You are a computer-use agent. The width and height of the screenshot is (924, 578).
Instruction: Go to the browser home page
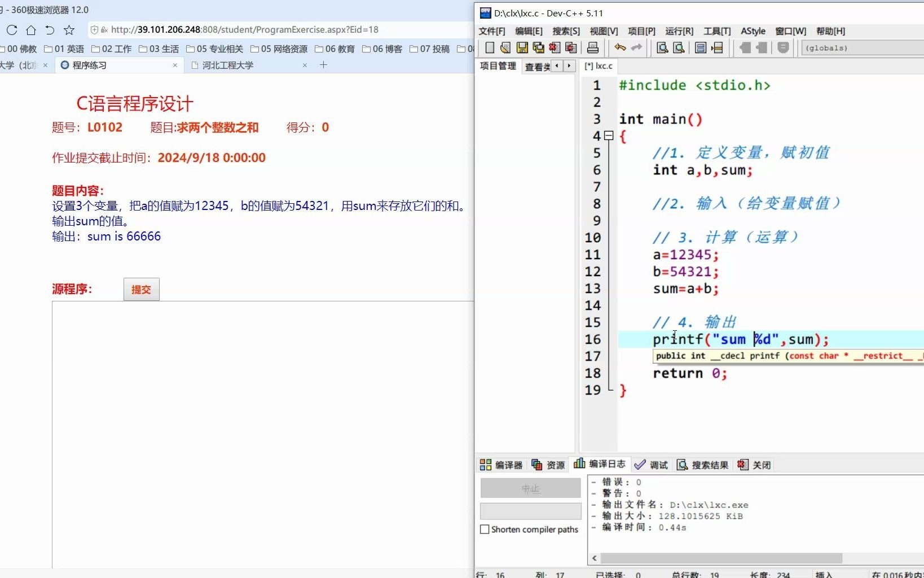pos(31,30)
